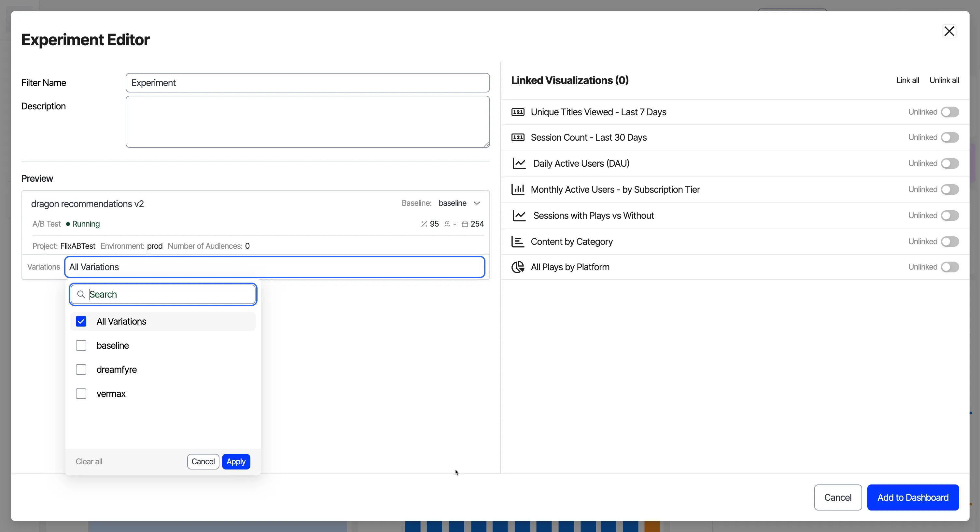Click the 'Content by Category' visualization name

click(x=571, y=242)
